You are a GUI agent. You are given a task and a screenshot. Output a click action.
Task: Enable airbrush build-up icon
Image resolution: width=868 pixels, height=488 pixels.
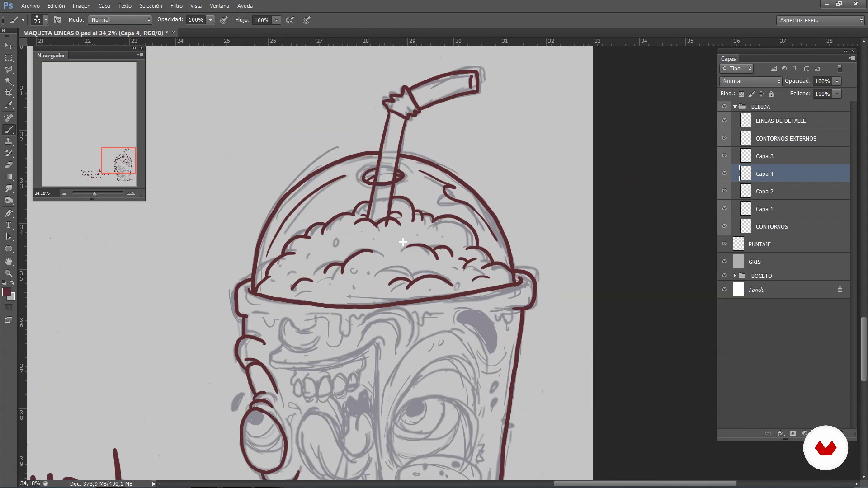[x=290, y=20]
